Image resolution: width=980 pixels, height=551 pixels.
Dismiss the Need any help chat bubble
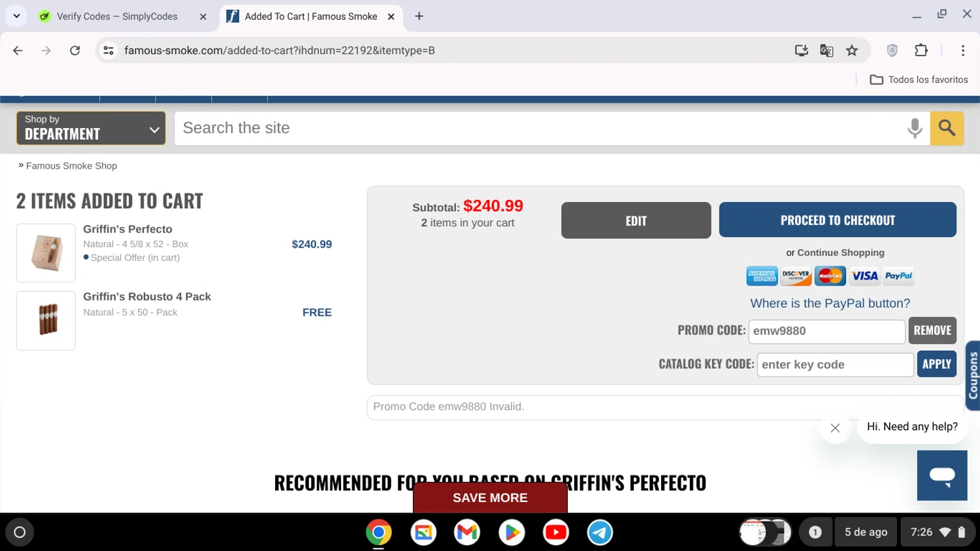coord(835,428)
